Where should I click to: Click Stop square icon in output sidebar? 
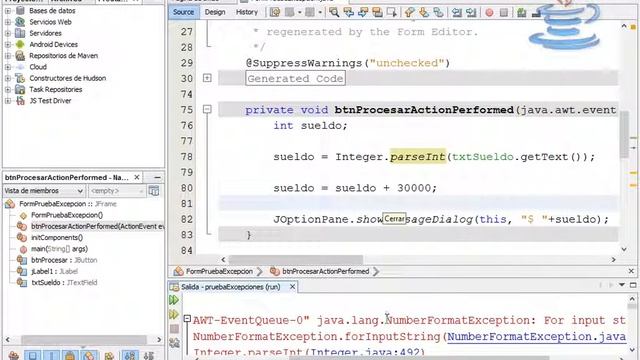tap(174, 329)
